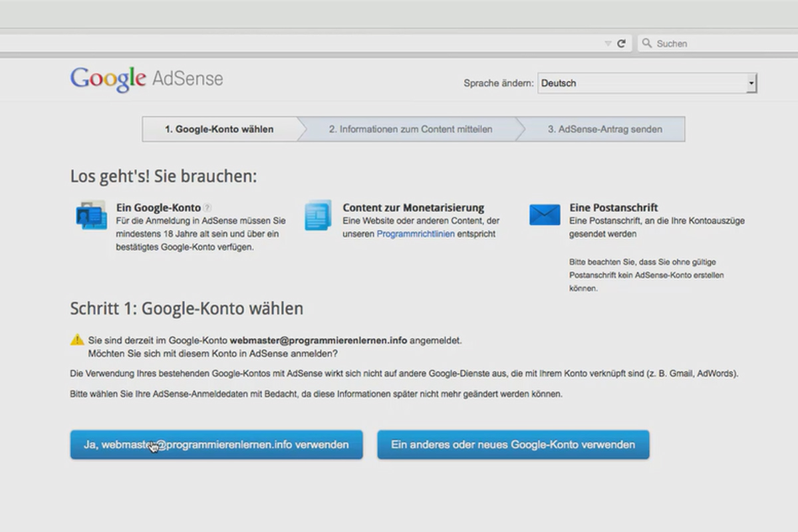Click the heading Los geht's! Sie brauchen:

pos(164,176)
